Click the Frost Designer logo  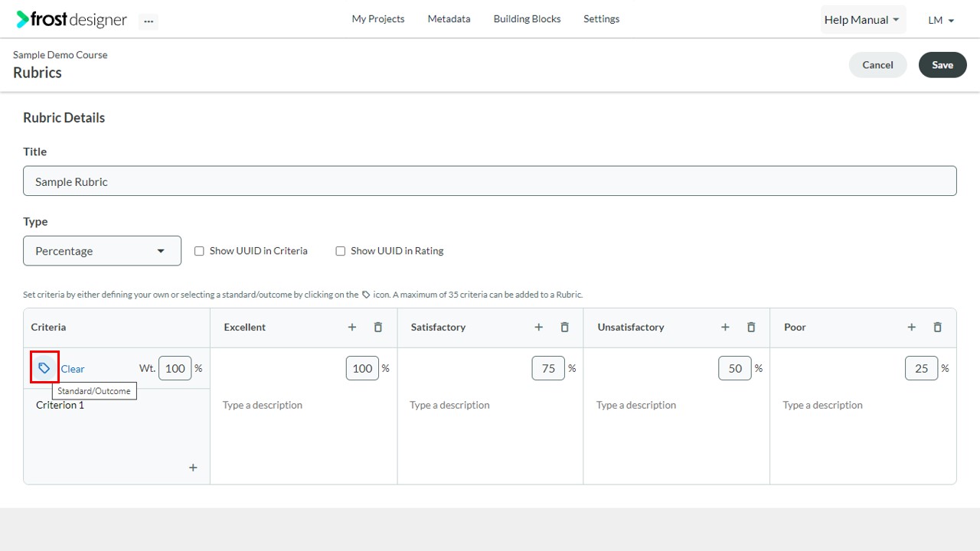click(x=71, y=20)
